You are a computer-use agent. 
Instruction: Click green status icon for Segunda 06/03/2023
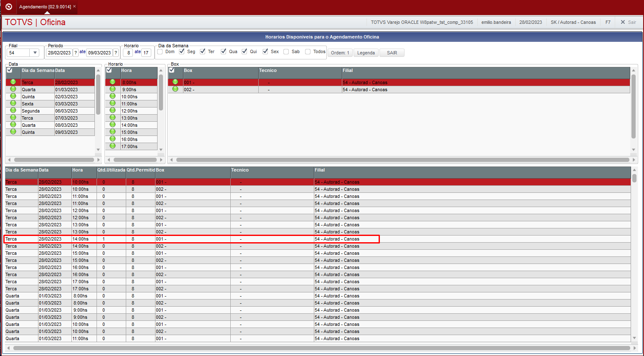click(x=13, y=110)
